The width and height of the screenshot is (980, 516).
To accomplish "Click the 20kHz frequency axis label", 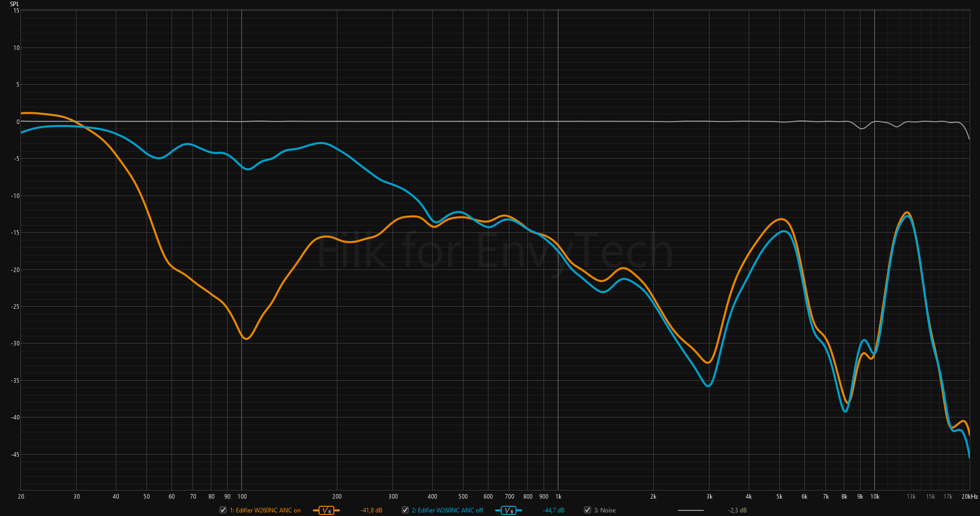I will [x=970, y=497].
